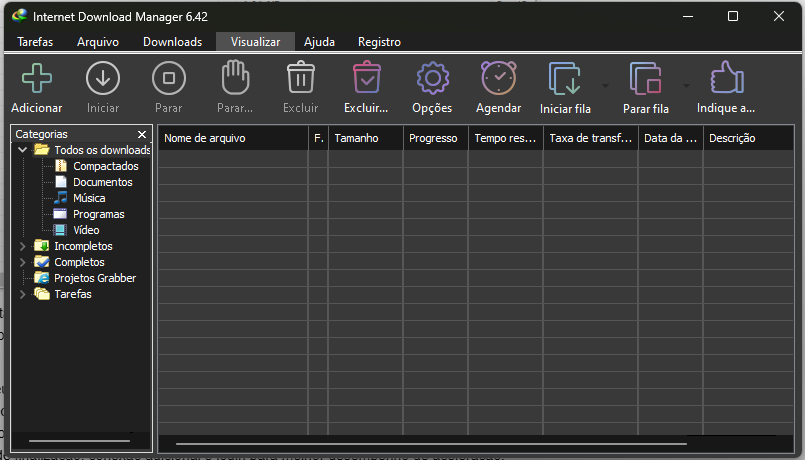Open the Arquivo menu
Screen dimensions: 805x460
(98, 42)
